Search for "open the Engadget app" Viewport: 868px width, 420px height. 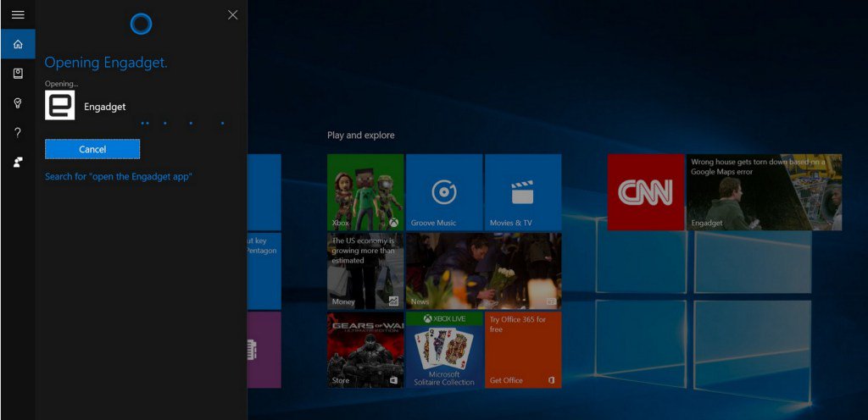(x=119, y=177)
